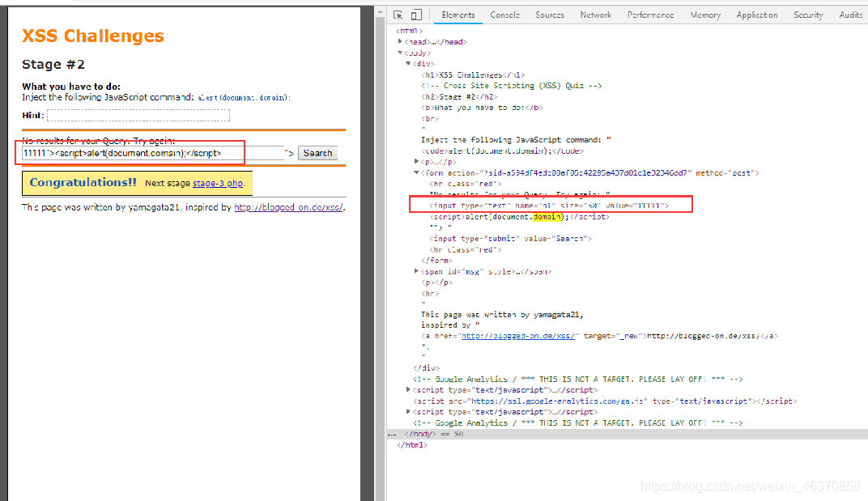Expand the first script type text/javascript node
Viewport: 868px width, 501px height.
click(x=408, y=390)
